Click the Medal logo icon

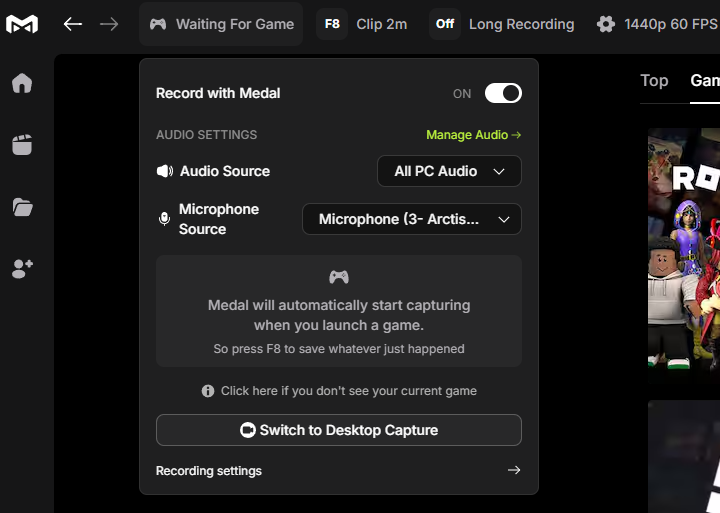(22, 24)
